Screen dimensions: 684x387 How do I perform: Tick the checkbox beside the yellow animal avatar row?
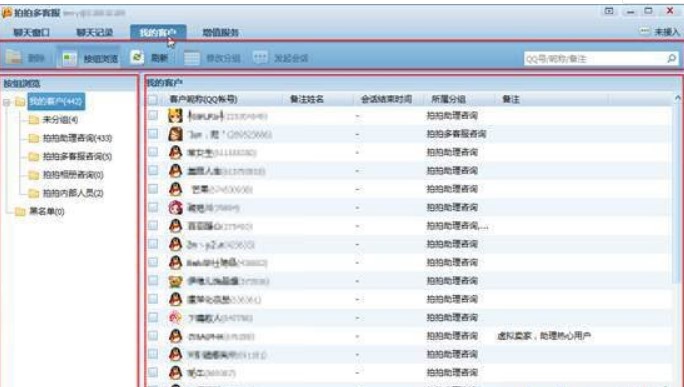coord(153,280)
